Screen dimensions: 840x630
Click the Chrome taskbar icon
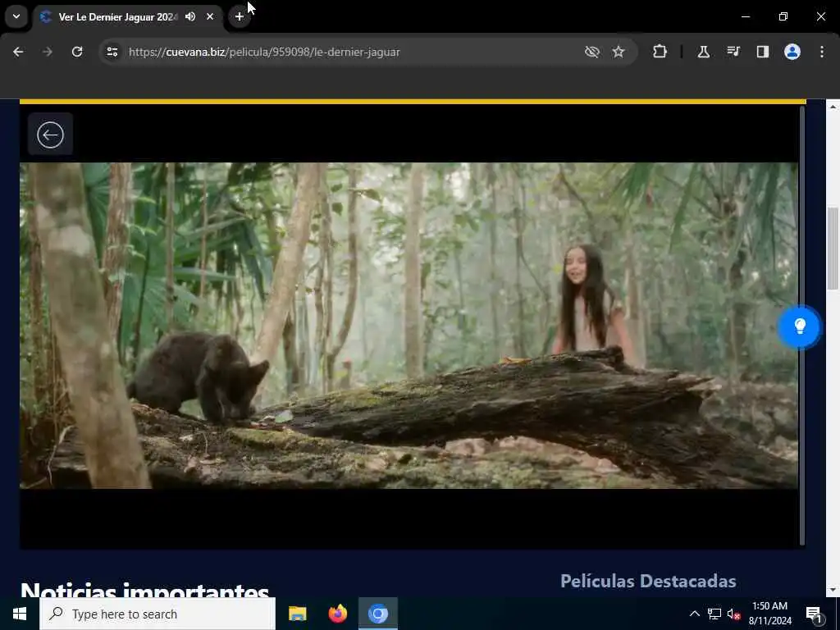tap(377, 614)
